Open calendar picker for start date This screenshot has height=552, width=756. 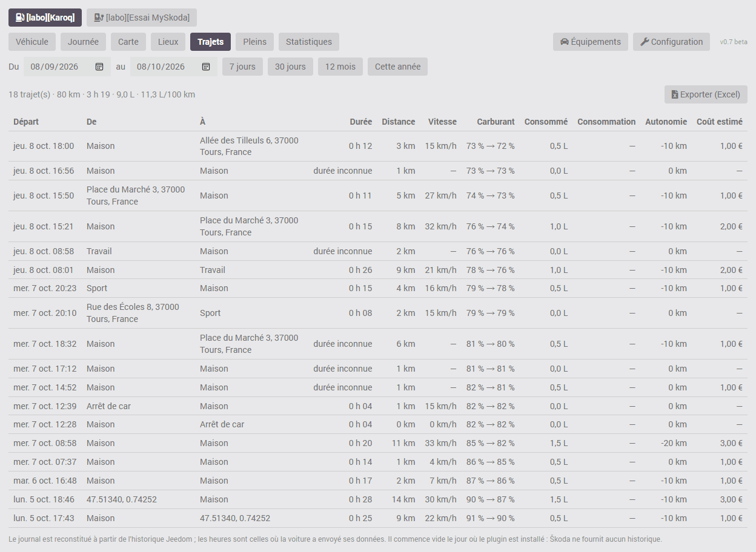click(99, 67)
